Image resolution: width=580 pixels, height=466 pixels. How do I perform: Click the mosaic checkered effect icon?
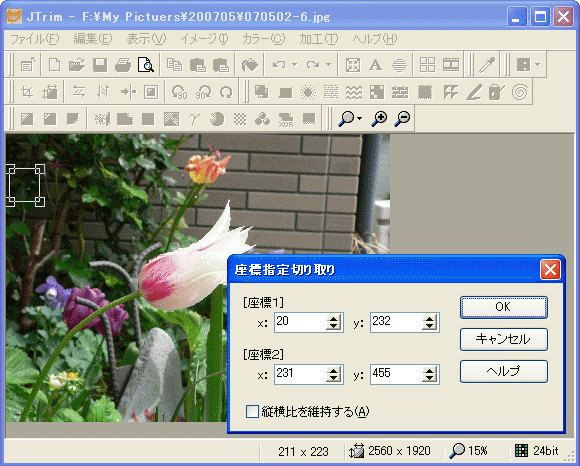[377, 92]
